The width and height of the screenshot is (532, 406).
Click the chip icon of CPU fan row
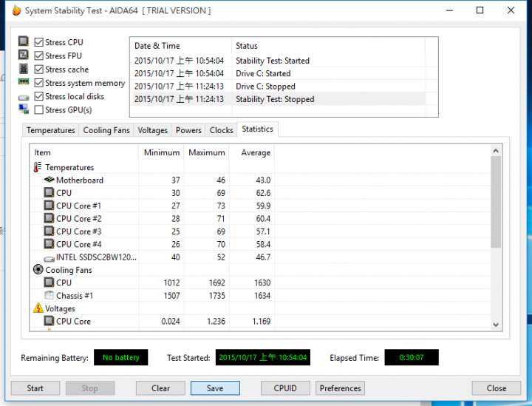coord(49,282)
